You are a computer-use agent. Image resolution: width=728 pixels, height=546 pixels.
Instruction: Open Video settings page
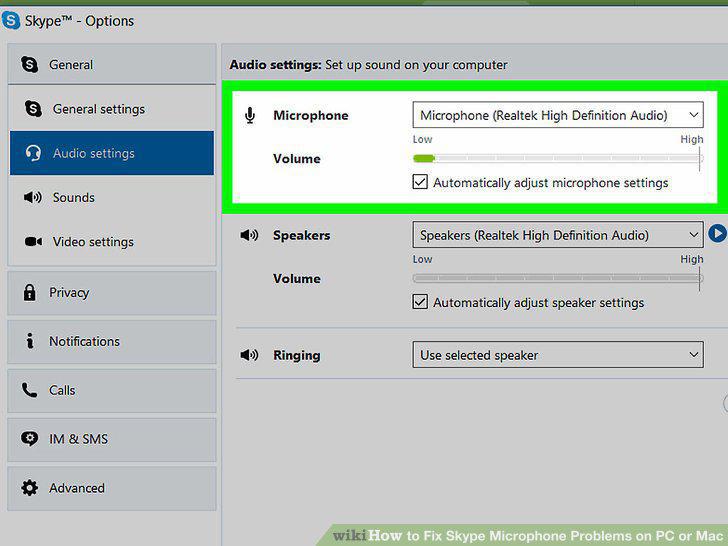(112, 241)
